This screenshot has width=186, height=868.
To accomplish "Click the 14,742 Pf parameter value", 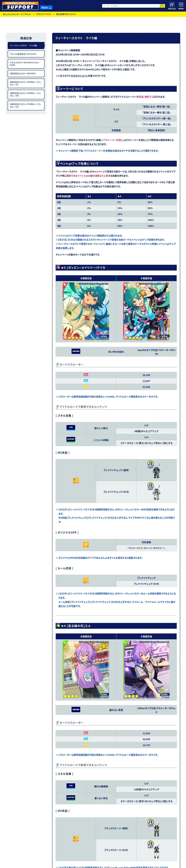I will tap(146, 745).
